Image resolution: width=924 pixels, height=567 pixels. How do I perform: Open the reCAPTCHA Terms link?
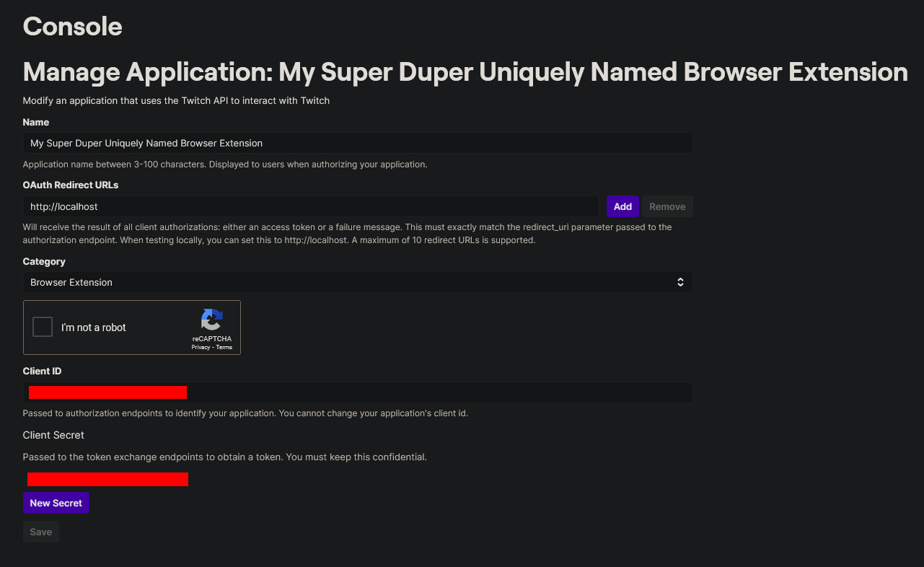[x=224, y=347]
